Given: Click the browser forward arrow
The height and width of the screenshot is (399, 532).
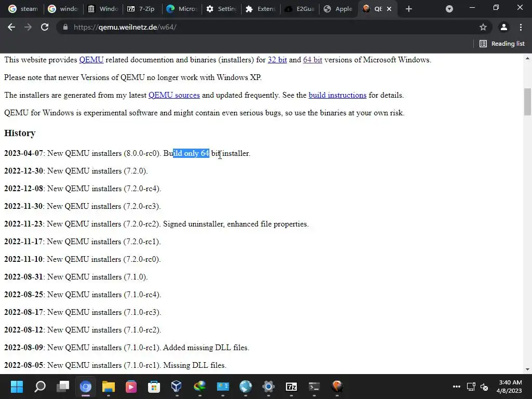Looking at the screenshot, I should 28,27.
